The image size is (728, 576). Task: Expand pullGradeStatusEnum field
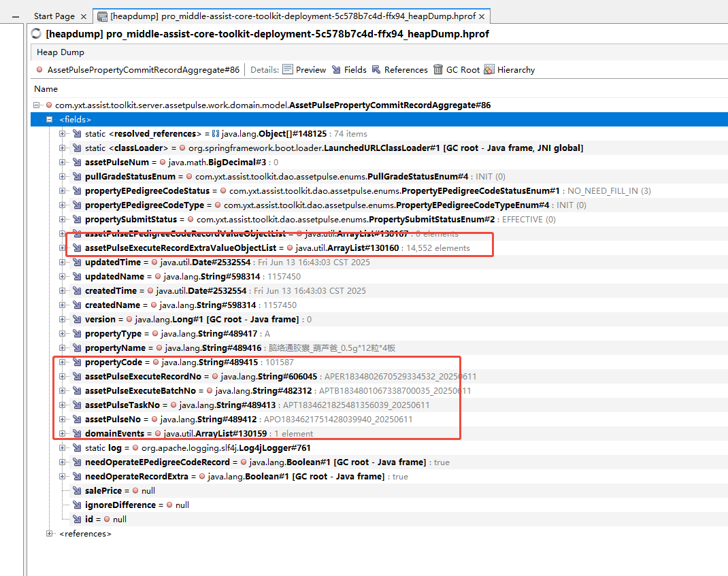pos(62,177)
